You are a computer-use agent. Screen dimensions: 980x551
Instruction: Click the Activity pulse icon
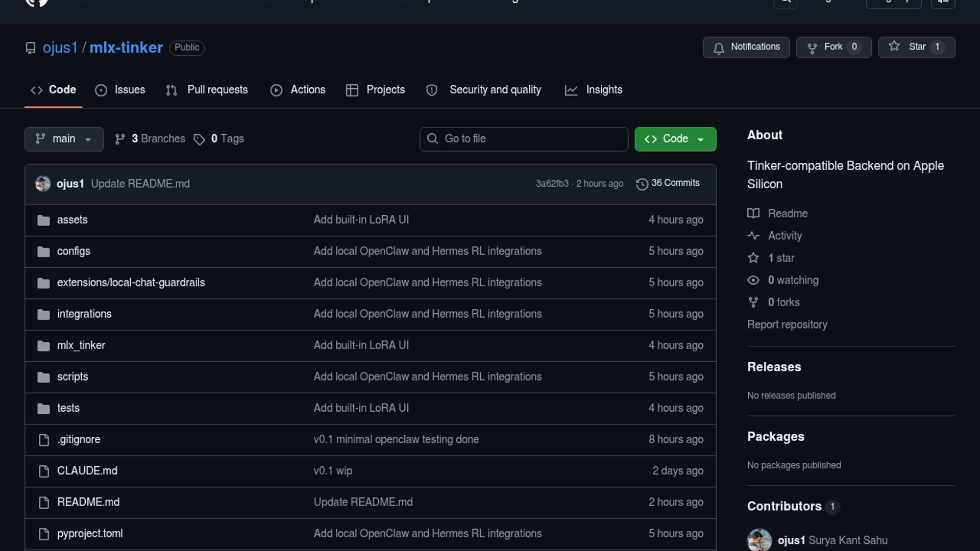click(x=753, y=236)
